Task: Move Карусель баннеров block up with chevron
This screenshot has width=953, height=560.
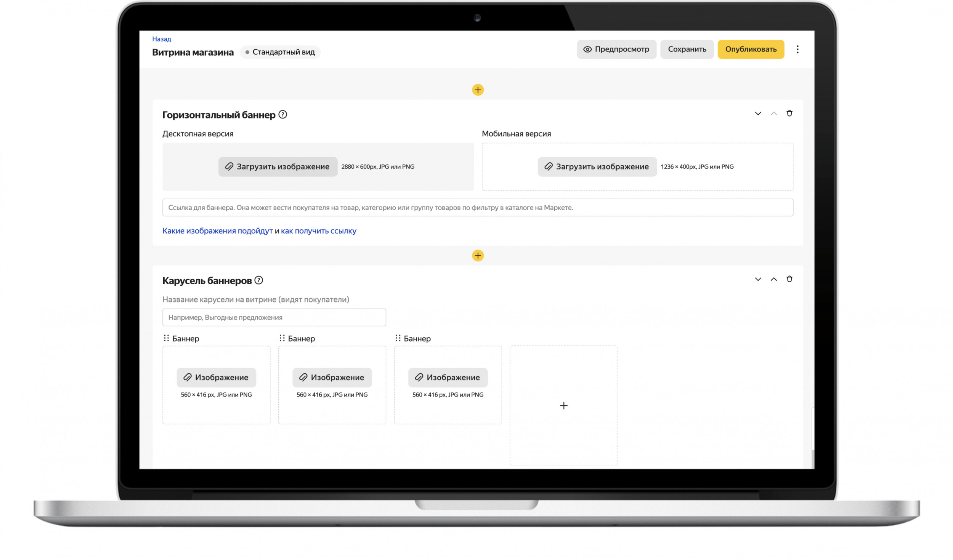Action: click(x=773, y=279)
